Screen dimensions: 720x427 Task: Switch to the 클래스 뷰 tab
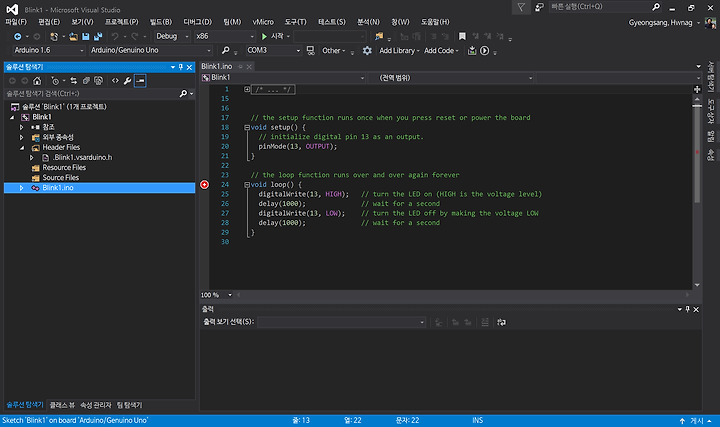tap(63, 405)
